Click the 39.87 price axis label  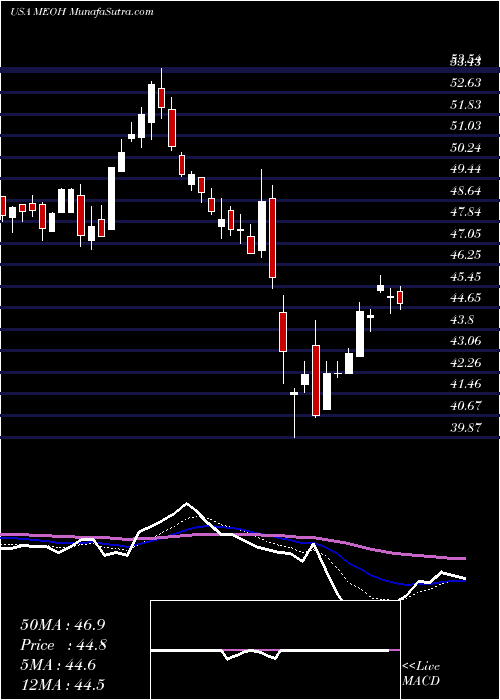pos(466,427)
